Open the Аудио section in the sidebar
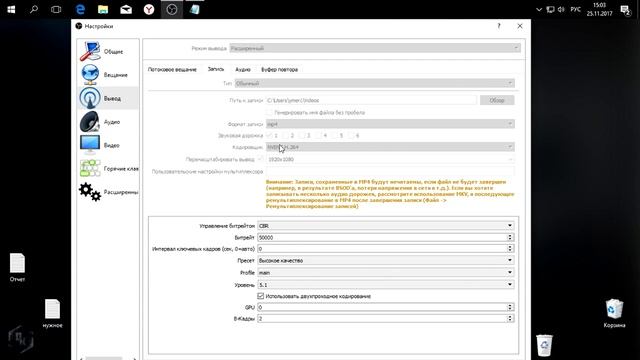 click(x=108, y=122)
